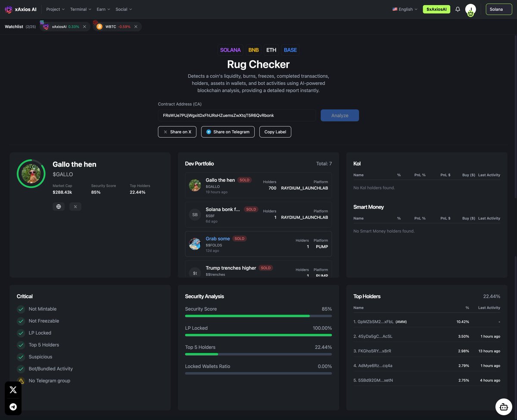This screenshot has height=420, width=517.
Task: Open the floating X social button
Action: point(13,390)
